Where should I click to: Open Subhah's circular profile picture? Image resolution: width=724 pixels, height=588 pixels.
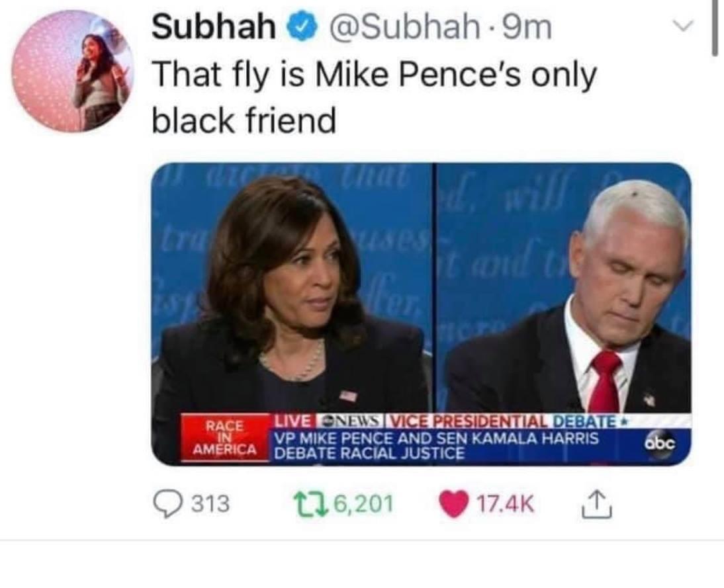73,71
